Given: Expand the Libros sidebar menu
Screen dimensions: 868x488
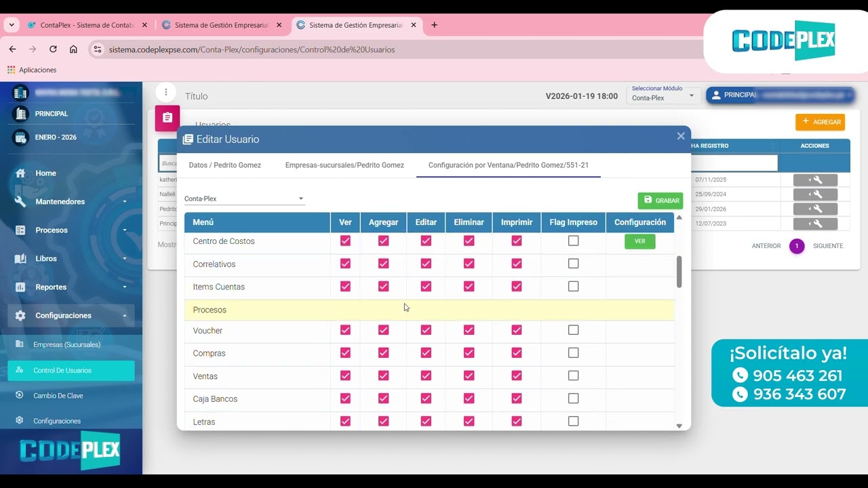Looking at the screenshot, I should 71,258.
